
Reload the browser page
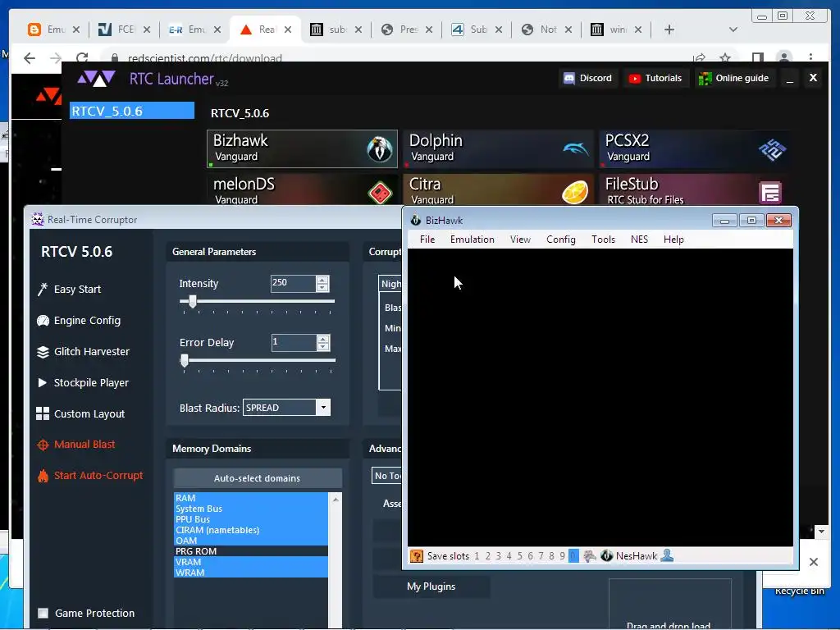click(82, 57)
